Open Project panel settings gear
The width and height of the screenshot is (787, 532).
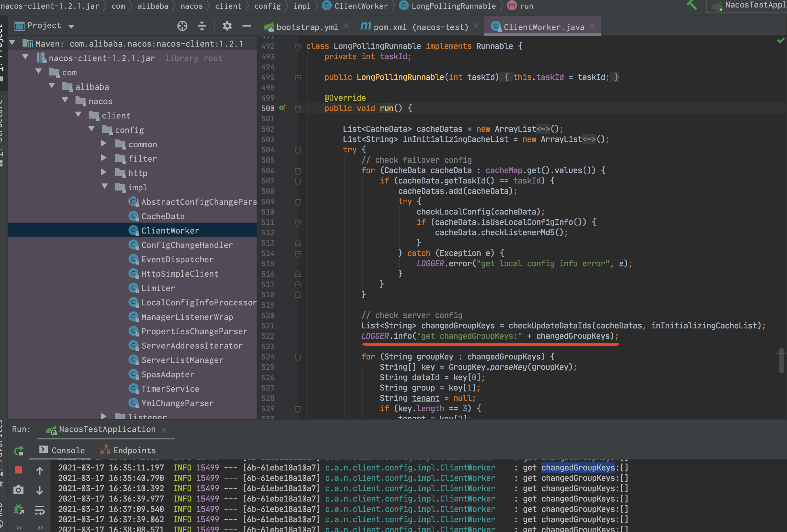click(x=227, y=26)
